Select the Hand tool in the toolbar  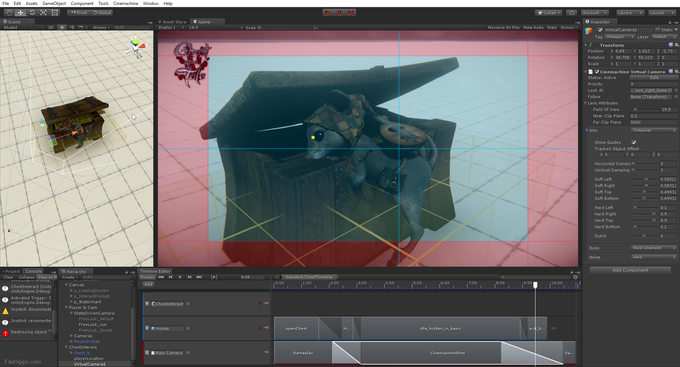9,13
